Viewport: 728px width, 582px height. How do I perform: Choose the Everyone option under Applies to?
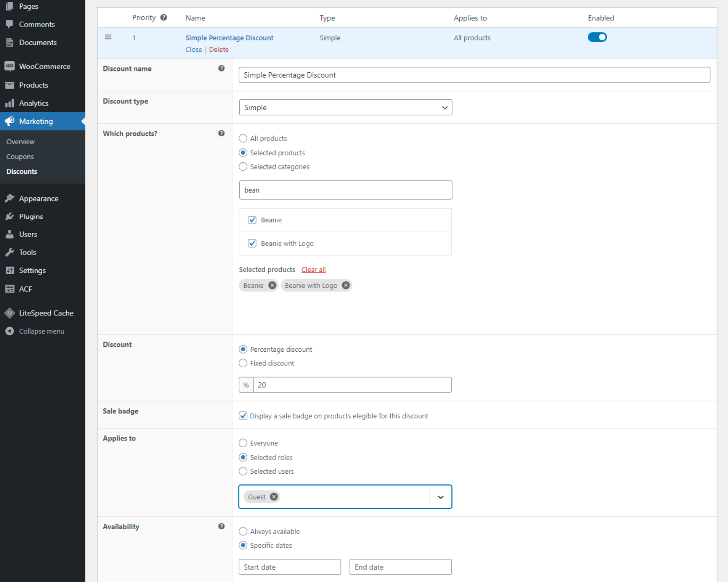(243, 443)
